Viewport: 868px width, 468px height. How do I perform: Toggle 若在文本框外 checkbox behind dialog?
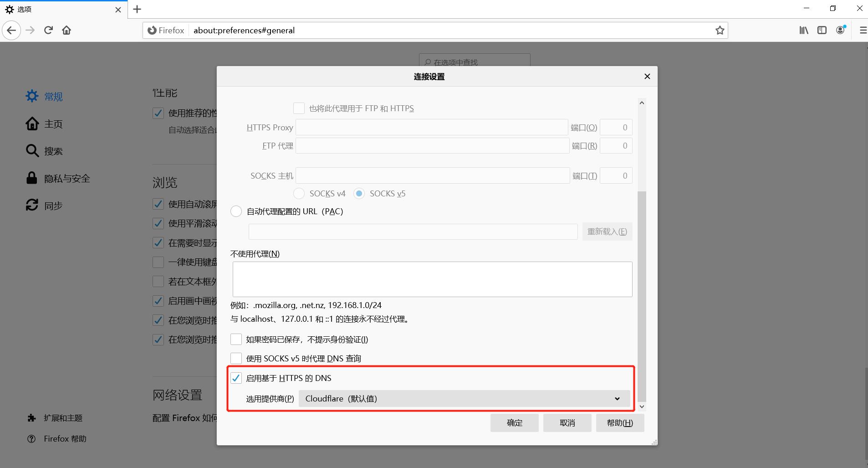pos(158,281)
